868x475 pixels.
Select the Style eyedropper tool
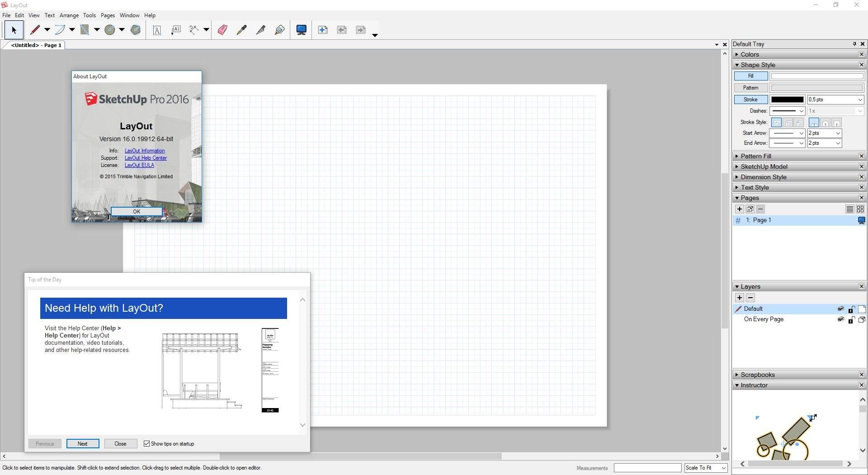(x=242, y=30)
